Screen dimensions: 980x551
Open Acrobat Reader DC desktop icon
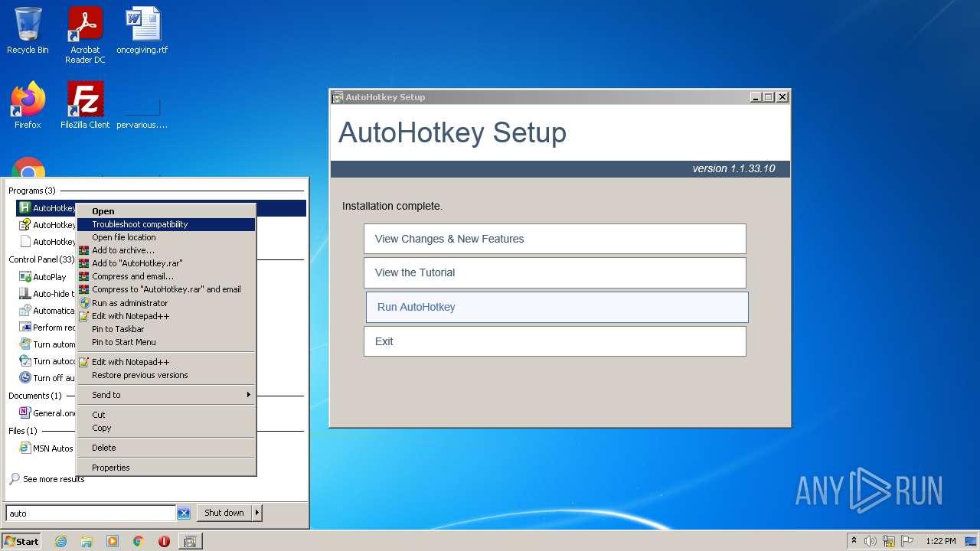click(85, 34)
